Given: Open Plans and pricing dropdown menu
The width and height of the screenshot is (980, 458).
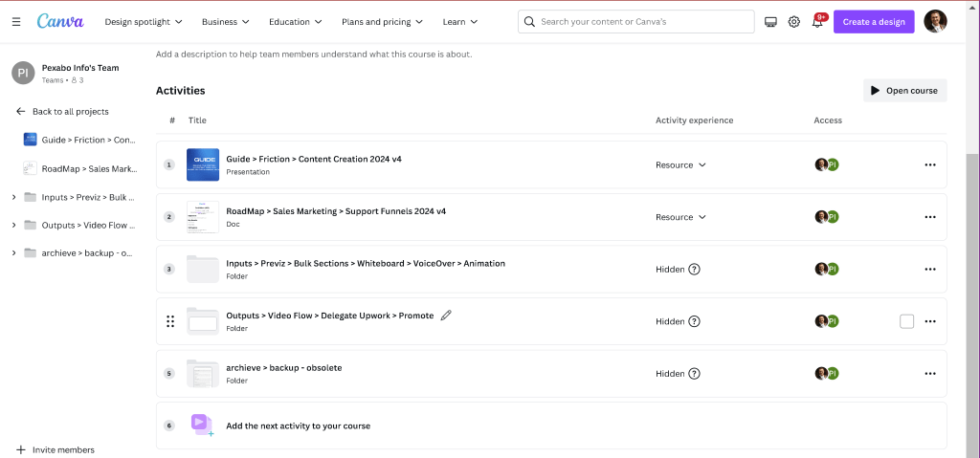Looking at the screenshot, I should 382,22.
